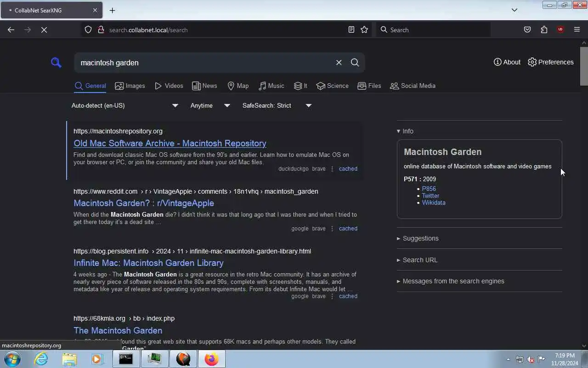Open the Twitter link in infobox
Image resolution: width=588 pixels, height=368 pixels.
coord(430,196)
